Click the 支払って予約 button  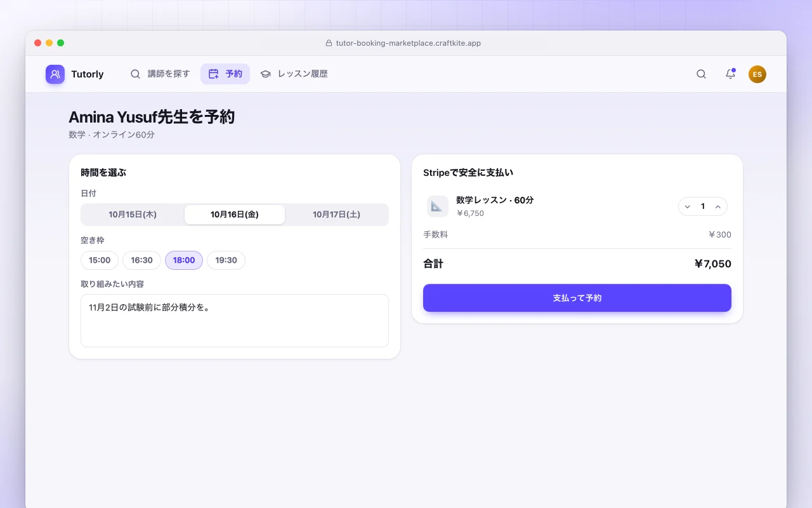click(577, 298)
